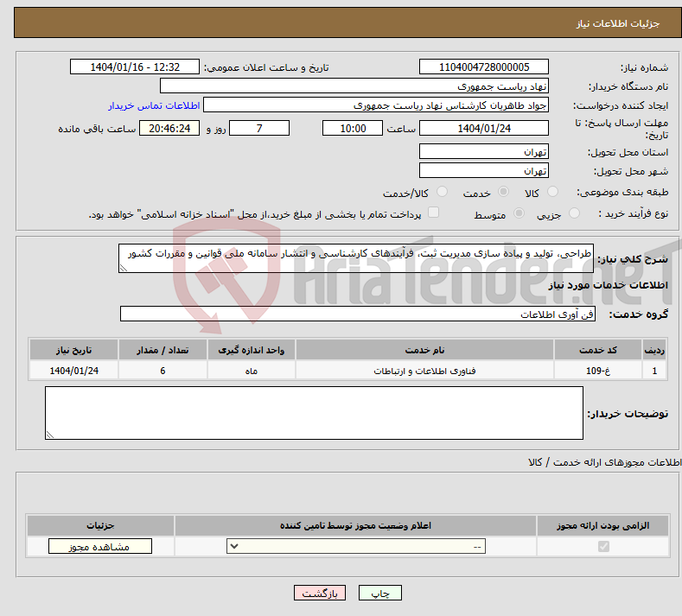Click the request number field 1104004728000005
This screenshot has height=616, width=682.
coord(484,67)
